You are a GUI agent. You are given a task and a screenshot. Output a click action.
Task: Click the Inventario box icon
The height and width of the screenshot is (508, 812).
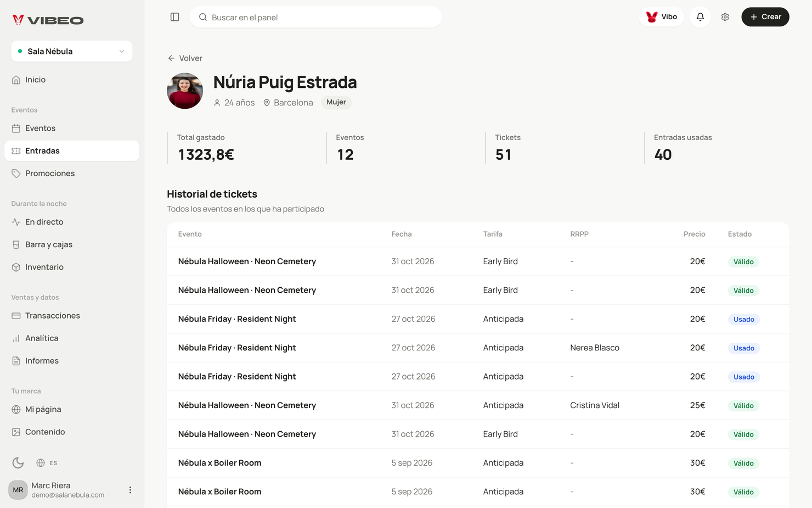coord(16,267)
